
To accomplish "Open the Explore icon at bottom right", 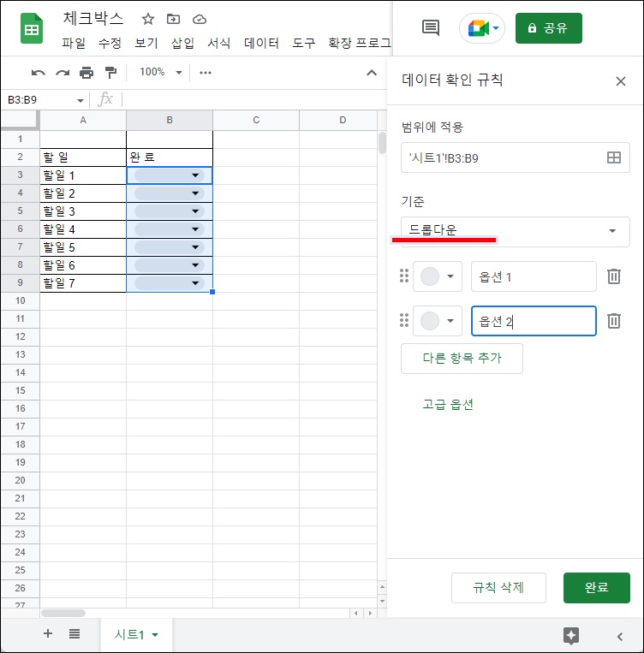I will point(570,636).
